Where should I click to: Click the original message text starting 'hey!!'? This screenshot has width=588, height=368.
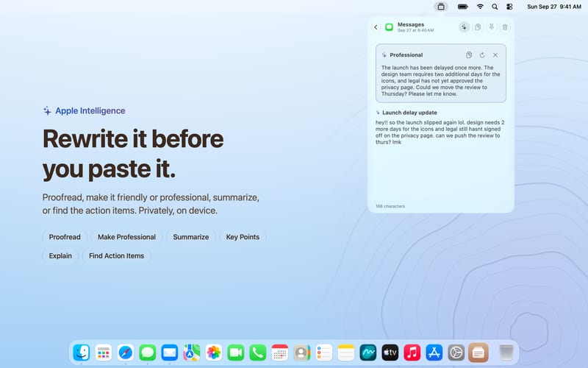[x=440, y=132]
